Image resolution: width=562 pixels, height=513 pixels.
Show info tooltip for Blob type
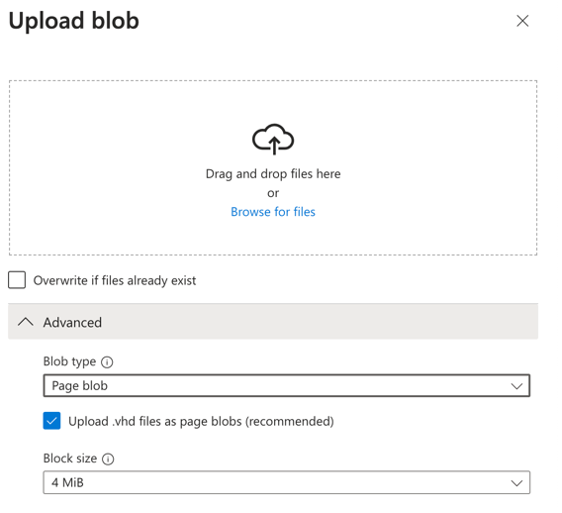[x=107, y=362]
